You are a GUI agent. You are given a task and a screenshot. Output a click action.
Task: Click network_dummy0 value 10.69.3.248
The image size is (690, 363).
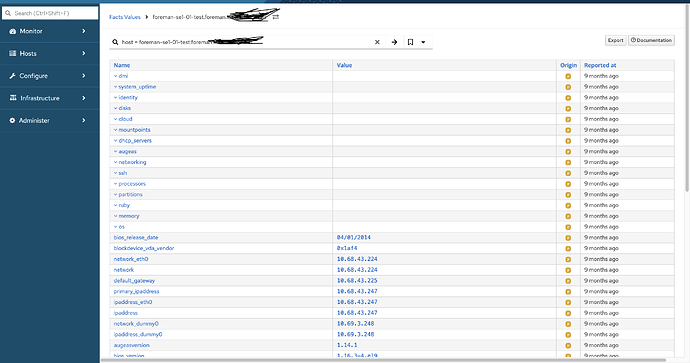click(355, 323)
